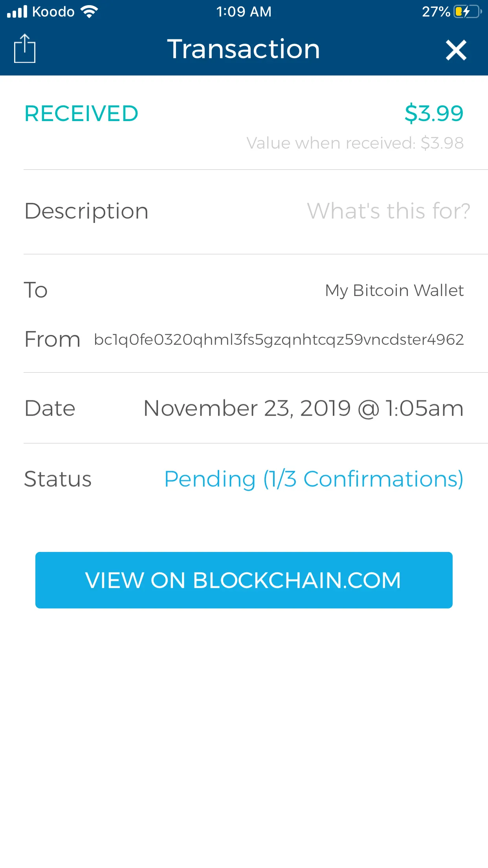This screenshot has width=488, height=868.
Task: Tap the November 23, 2019 date value
Action: pyautogui.click(x=303, y=408)
